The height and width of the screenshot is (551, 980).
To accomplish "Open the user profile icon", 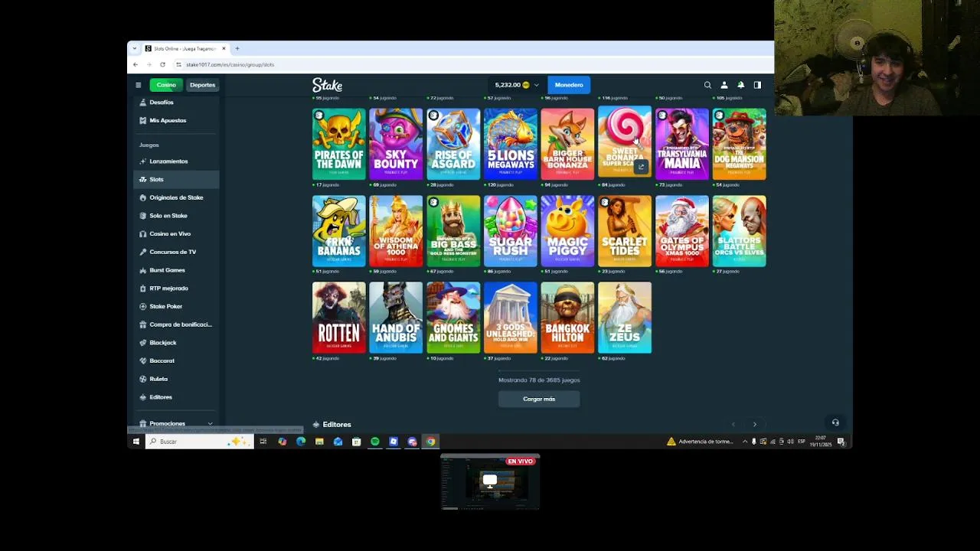I will [724, 85].
